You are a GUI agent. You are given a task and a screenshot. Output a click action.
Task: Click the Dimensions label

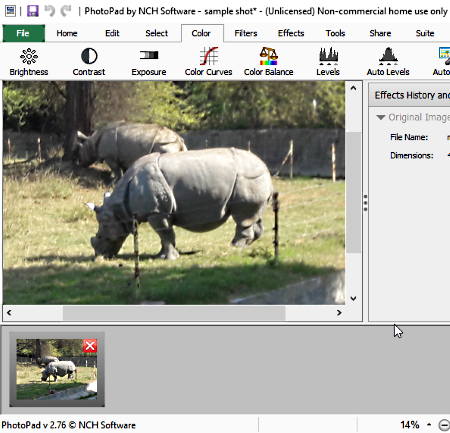tap(412, 155)
